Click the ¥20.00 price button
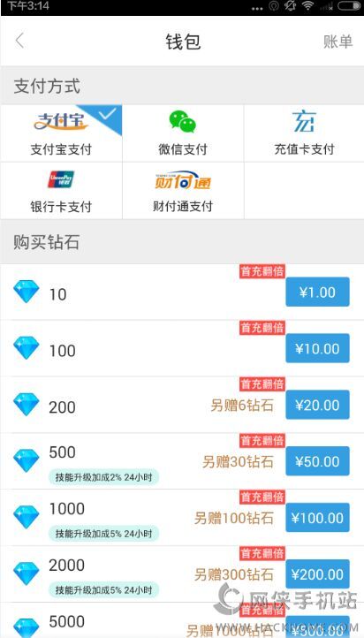The height and width of the screenshot is (638, 364). click(x=318, y=405)
